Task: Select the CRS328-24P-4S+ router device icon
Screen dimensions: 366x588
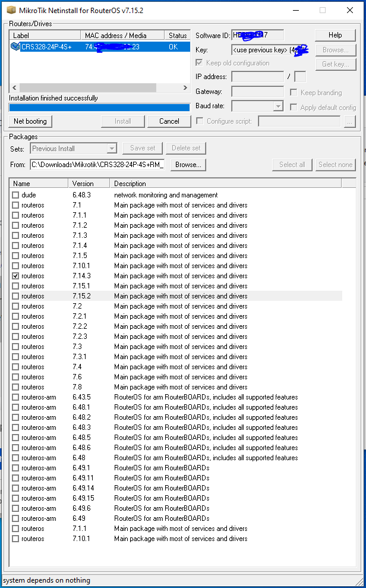Action: point(15,47)
